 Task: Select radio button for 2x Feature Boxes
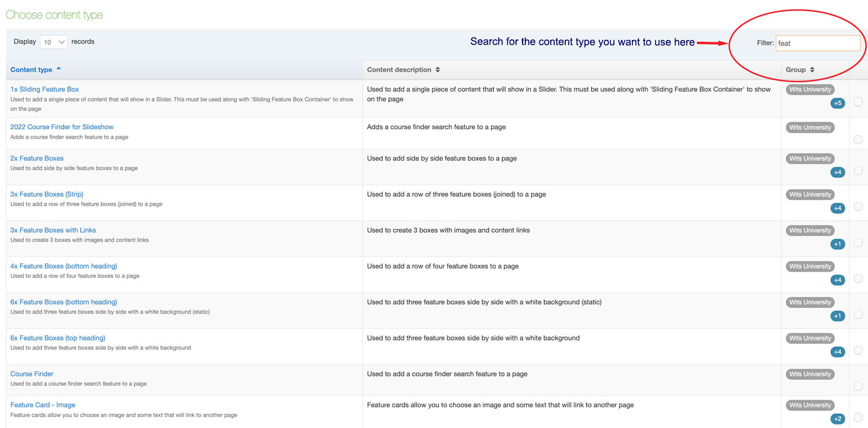[858, 171]
